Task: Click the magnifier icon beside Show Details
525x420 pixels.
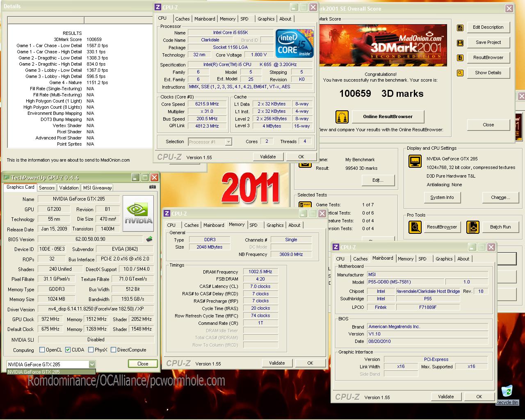Action: 460,73
